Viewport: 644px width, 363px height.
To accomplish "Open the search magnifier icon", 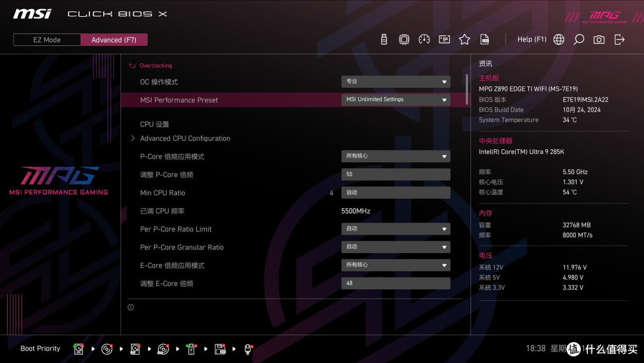I will pos(578,39).
